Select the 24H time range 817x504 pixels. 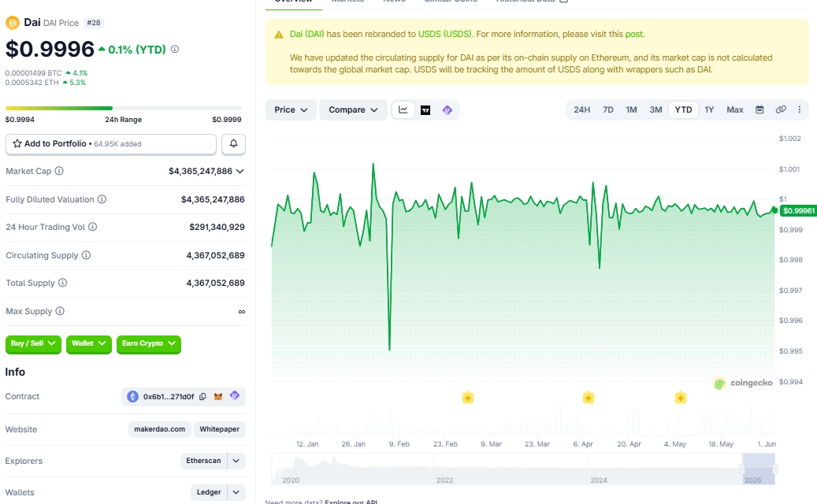click(x=581, y=110)
